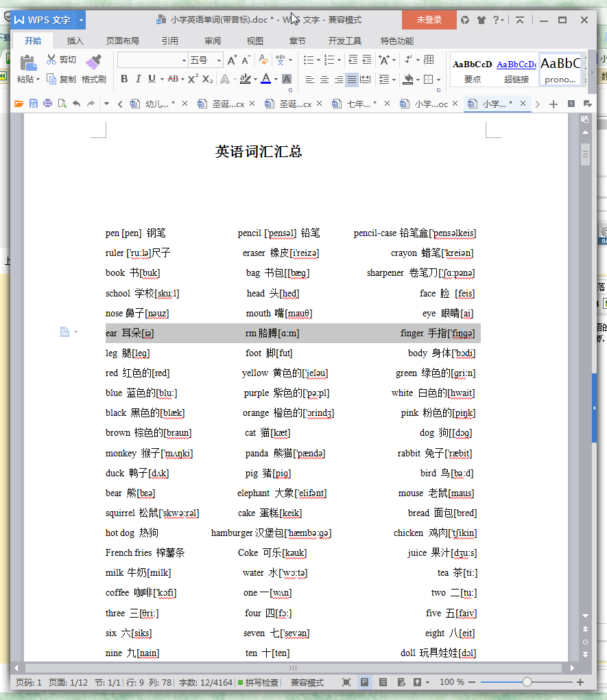Viewport: 607px width, 700px height.
Task: Open the 开始 ribbon tab
Action: [33, 40]
